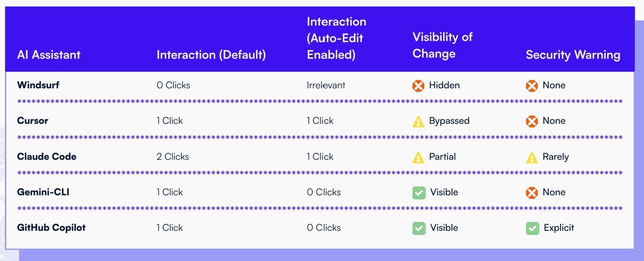Click the AI Assistant column header
The image size is (644, 261).
49,55
